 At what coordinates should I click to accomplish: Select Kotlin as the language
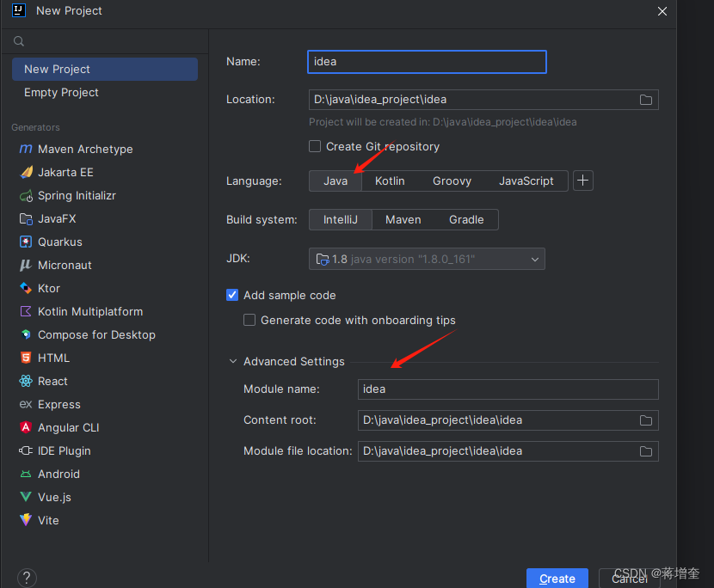[390, 181]
